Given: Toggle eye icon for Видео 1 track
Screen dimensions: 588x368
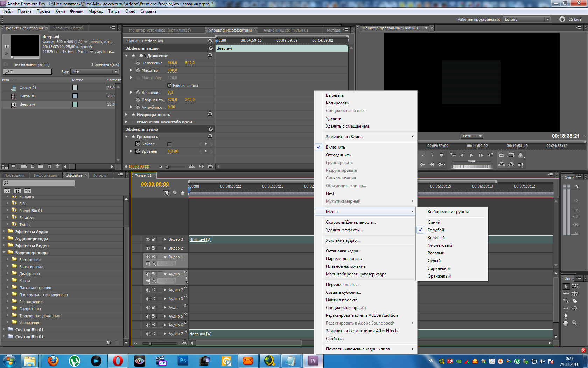Looking at the screenshot, I should point(148,257).
